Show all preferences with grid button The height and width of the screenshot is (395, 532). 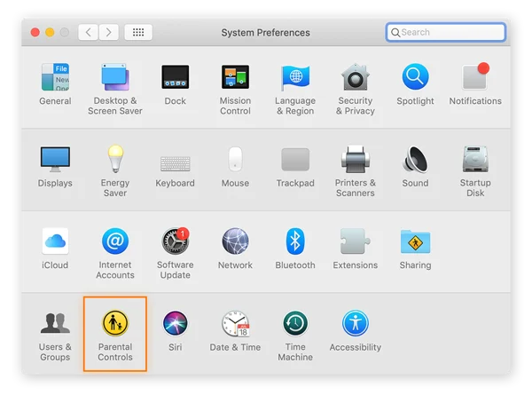(137, 32)
